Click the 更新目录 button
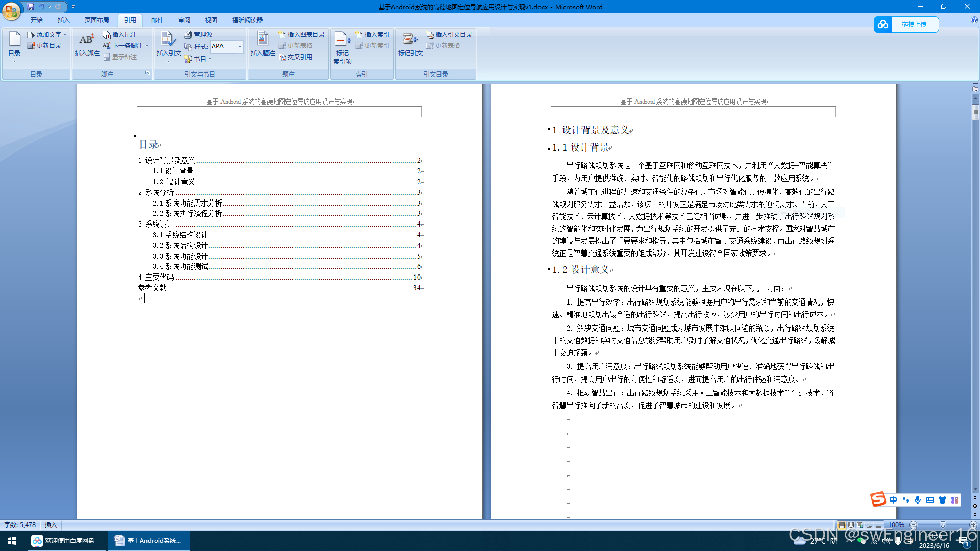This screenshot has width=980, height=551. 45,46
